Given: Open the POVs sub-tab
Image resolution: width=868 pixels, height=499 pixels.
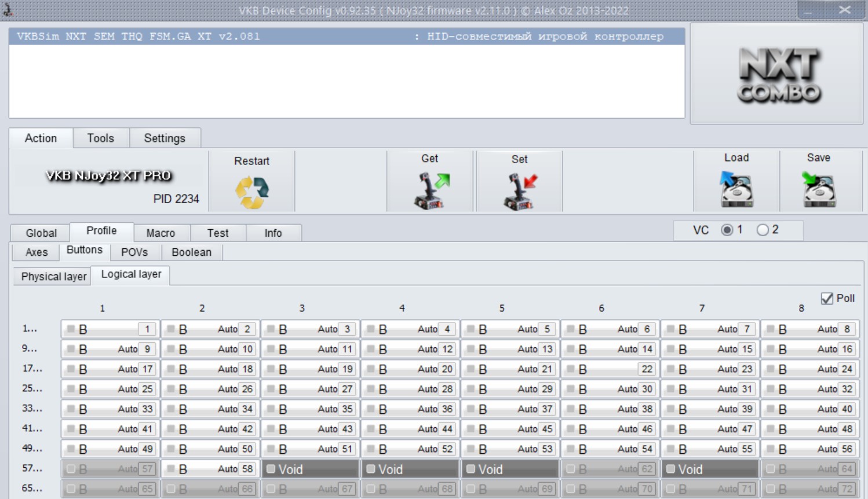Looking at the screenshot, I should (134, 252).
